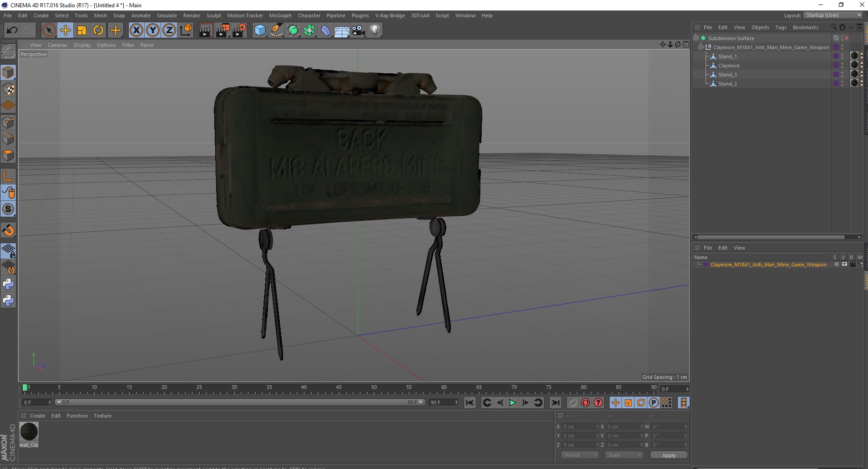Viewport: 868px width, 469px height.
Task: Open Object Manager Tags menu
Action: point(781,27)
